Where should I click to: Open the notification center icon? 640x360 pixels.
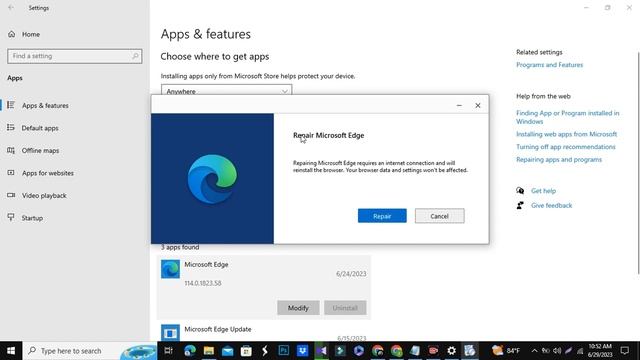(x=624, y=351)
